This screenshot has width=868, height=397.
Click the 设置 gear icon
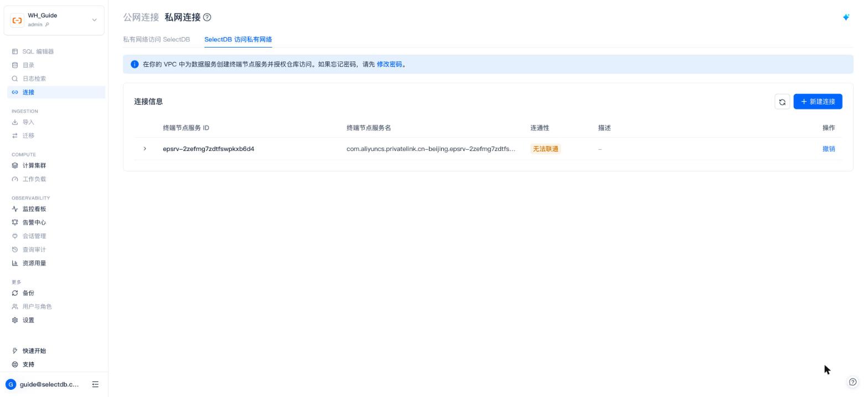(x=15, y=320)
